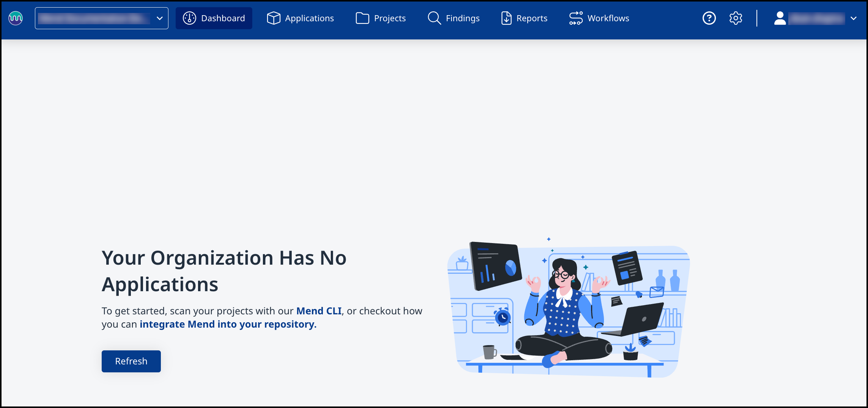Viewport: 868px width, 408px height.
Task: Open help via question mark icon
Action: [x=709, y=18]
